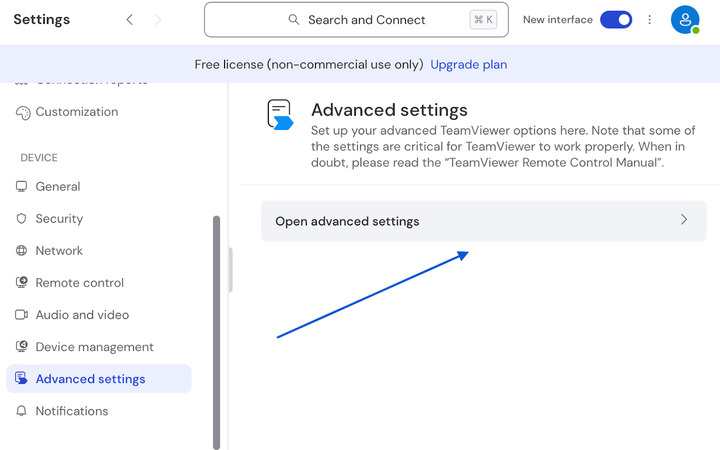Expand Open advanced settings chevron

[684, 219]
